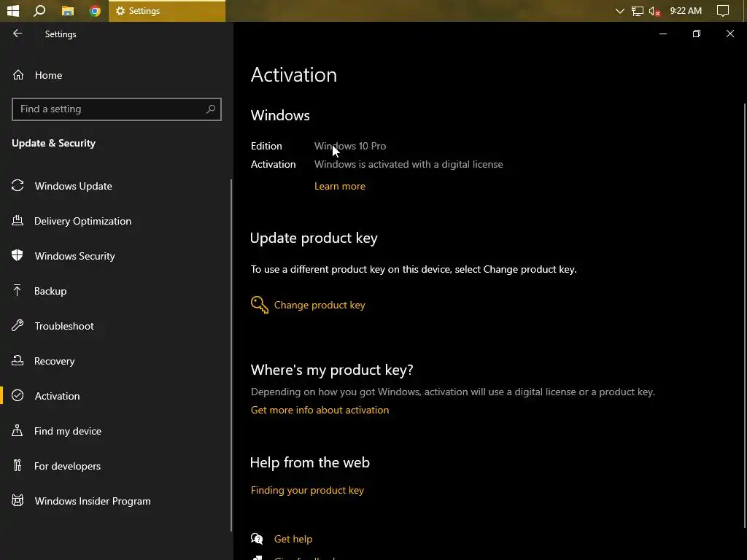Open the Windows Start menu
Viewport: 747px width, 560px height.
(x=13, y=10)
